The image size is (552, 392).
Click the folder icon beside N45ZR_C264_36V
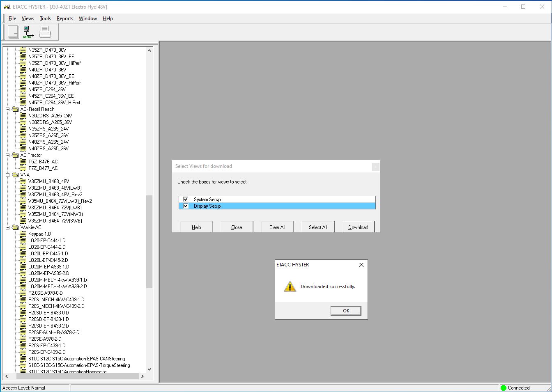pyautogui.click(x=23, y=89)
